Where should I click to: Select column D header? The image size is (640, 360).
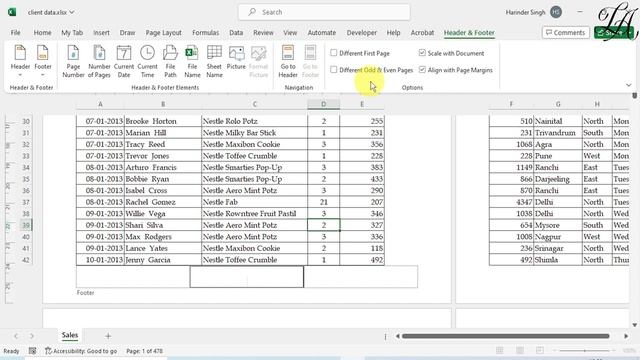point(323,104)
